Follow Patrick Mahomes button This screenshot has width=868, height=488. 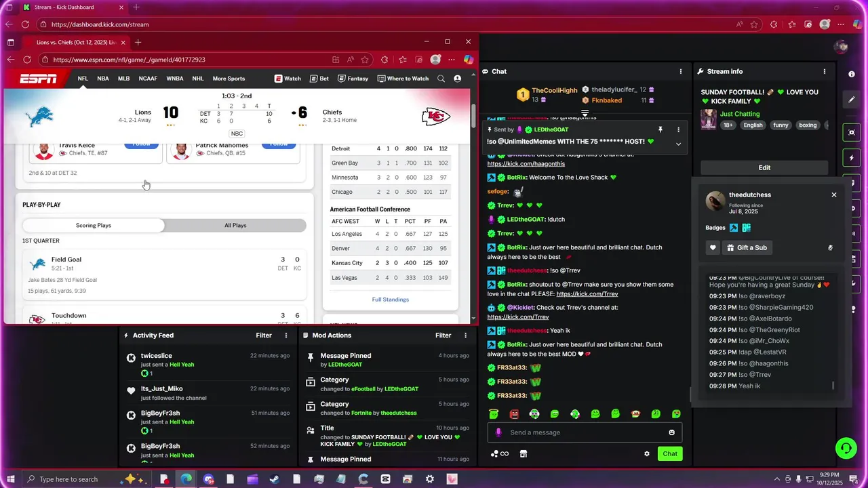pos(279,144)
